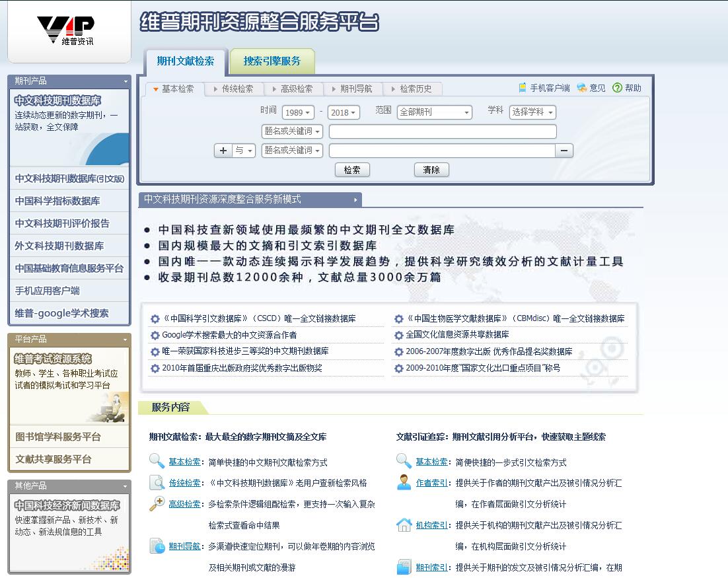Click gear icon before 2009-2010年度 entry
The height and width of the screenshot is (578, 728).
point(399,369)
